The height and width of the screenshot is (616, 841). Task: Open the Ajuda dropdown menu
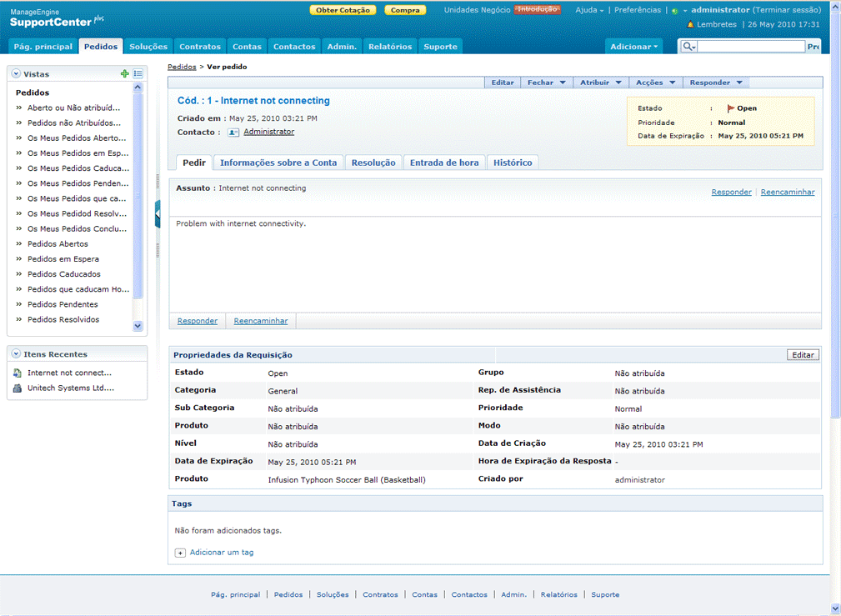point(589,10)
